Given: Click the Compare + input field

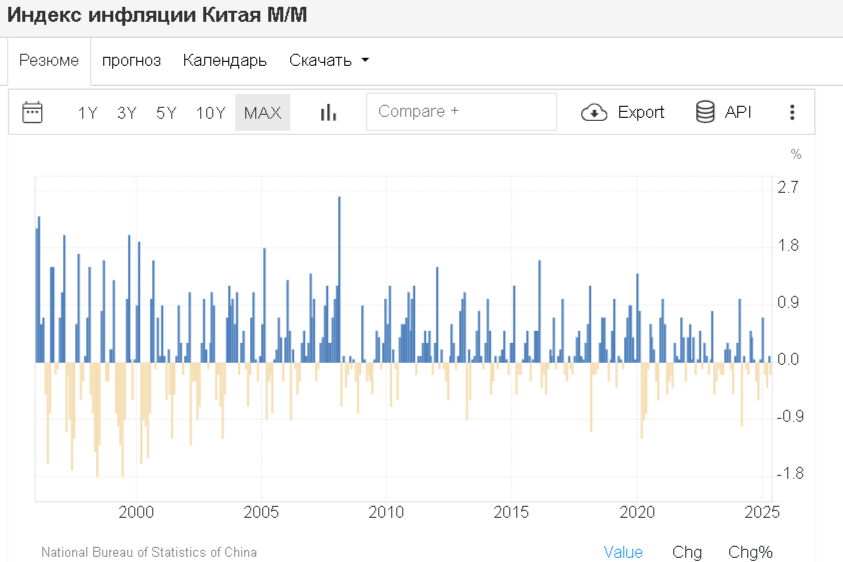Looking at the screenshot, I should [461, 112].
